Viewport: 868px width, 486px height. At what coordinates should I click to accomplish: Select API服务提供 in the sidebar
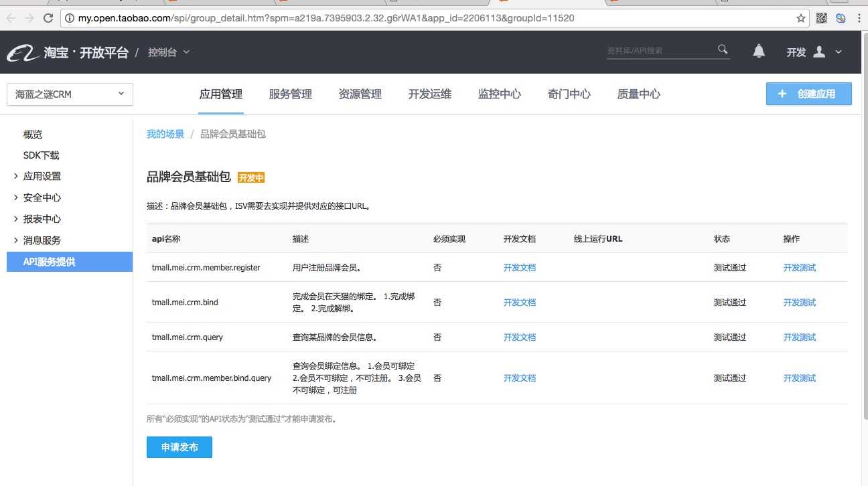(x=70, y=262)
